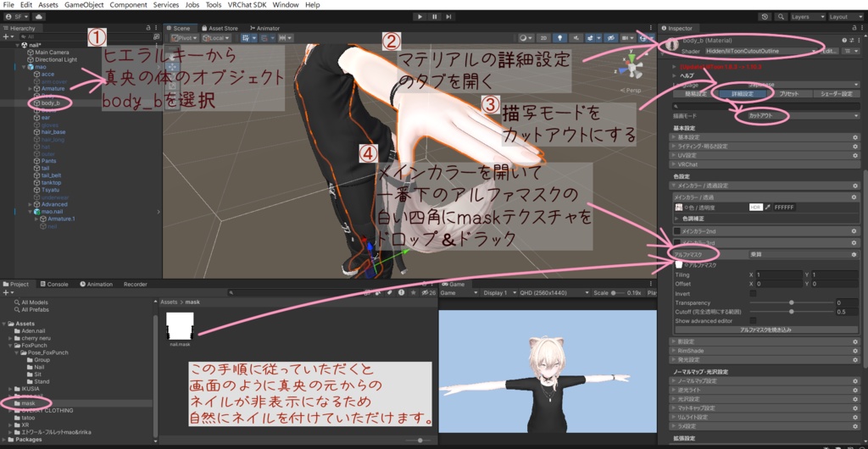
Task: Click the 詳細設定 tab button
Action: click(x=743, y=93)
